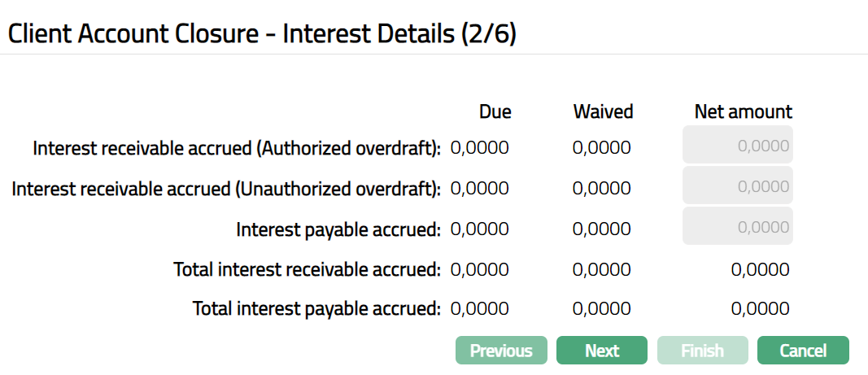The image size is (868, 375).
Task: Focus the Unauthorized overdraft Net amount field
Action: tap(739, 187)
